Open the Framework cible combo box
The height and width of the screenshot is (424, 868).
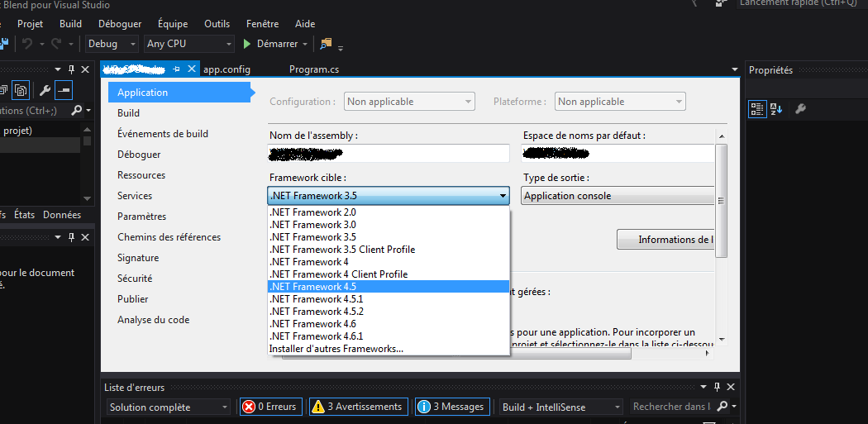[388, 195]
